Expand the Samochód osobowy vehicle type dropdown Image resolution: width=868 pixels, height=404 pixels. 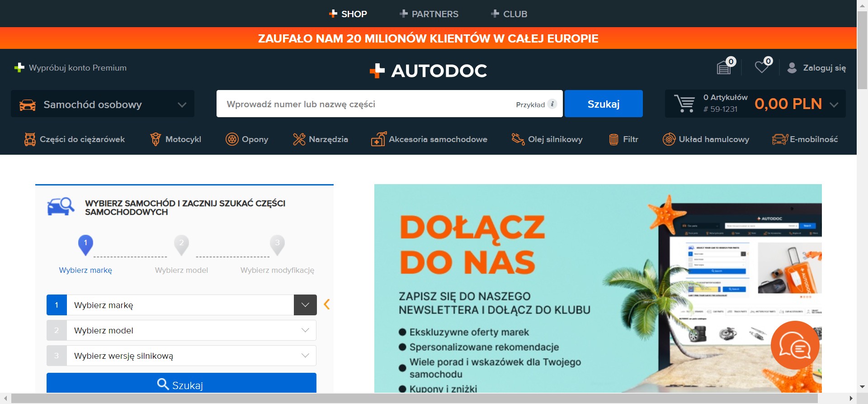coord(103,104)
